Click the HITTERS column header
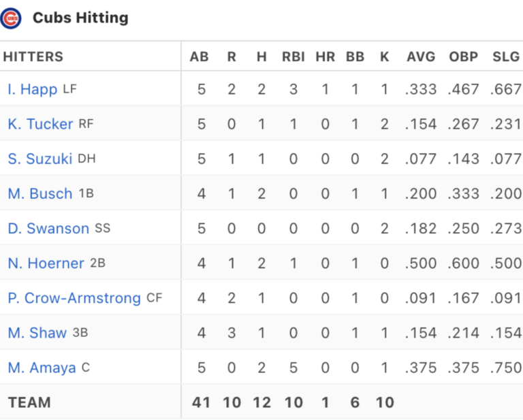Image resolution: width=523 pixels, height=420 pixels. [x=33, y=56]
